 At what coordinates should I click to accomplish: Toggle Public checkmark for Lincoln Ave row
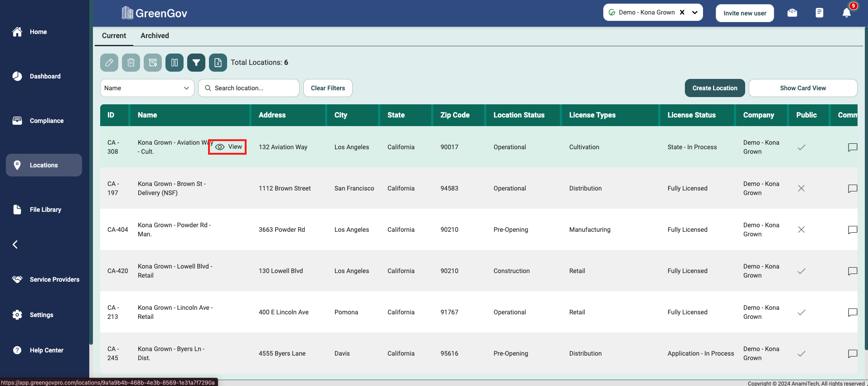801,312
